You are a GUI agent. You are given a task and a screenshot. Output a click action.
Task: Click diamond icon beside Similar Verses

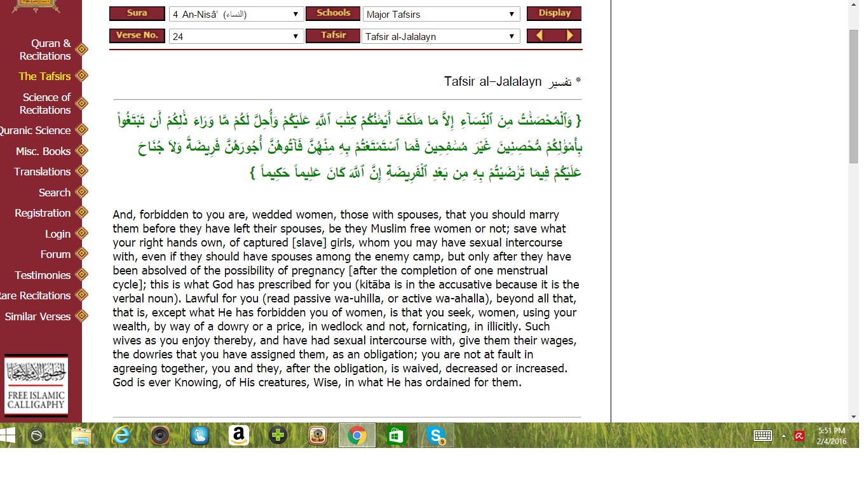pos(81,316)
